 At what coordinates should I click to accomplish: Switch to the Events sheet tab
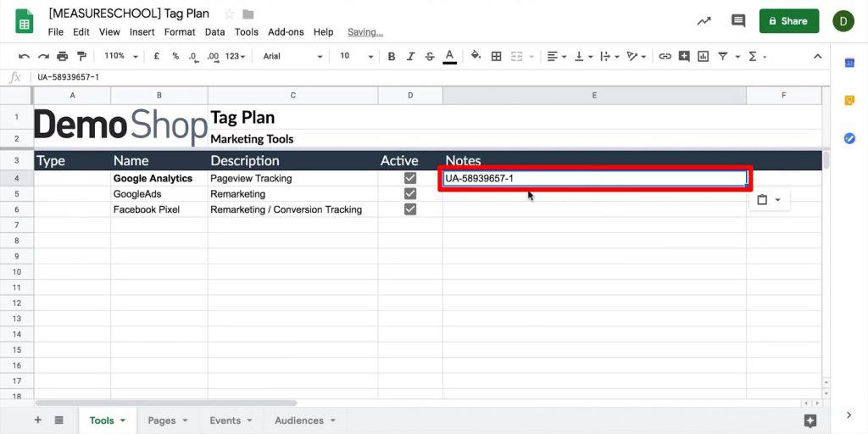click(231, 420)
